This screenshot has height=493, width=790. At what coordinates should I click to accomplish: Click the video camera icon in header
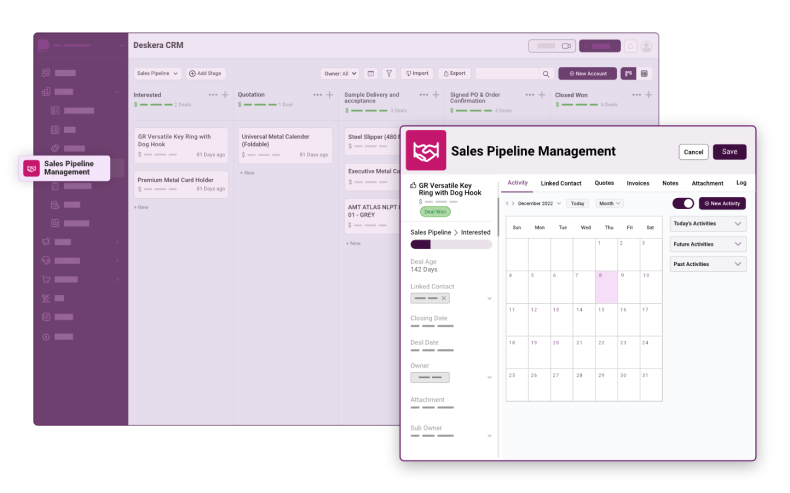566,46
